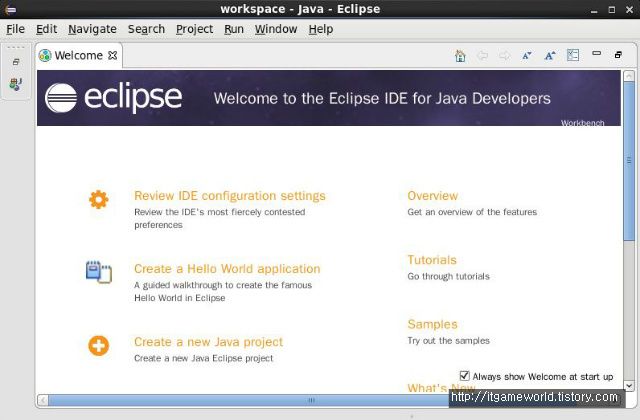Minimize the Welcome view panel
640x420 pixels.
click(596, 53)
